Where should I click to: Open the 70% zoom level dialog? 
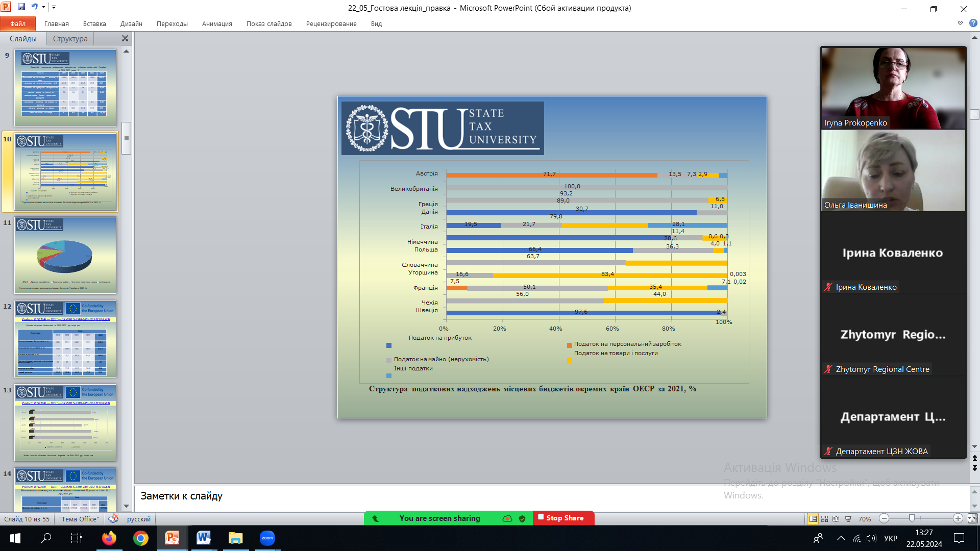865,519
